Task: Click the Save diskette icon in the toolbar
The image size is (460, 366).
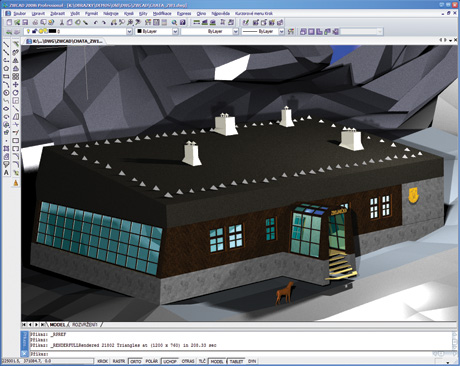Action: tap(25, 22)
